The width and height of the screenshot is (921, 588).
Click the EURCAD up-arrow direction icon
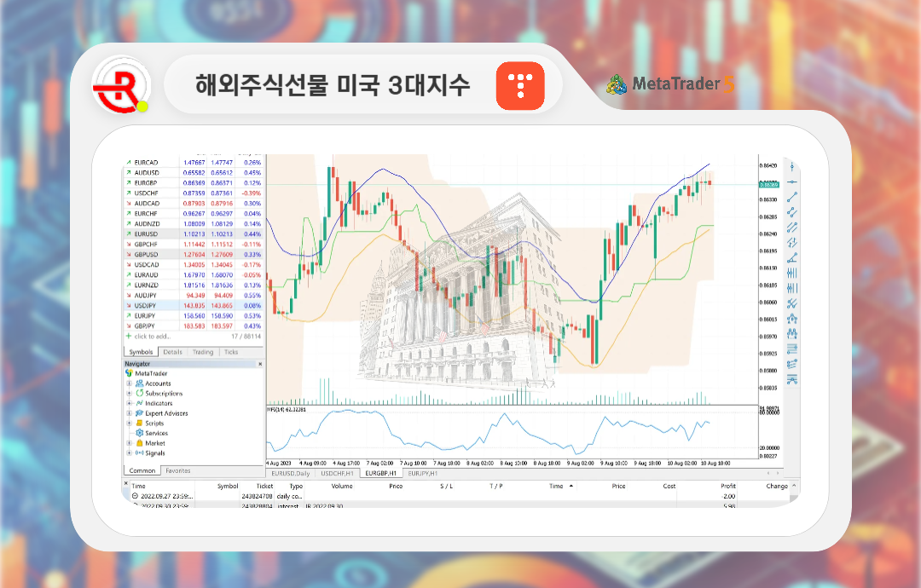128,163
